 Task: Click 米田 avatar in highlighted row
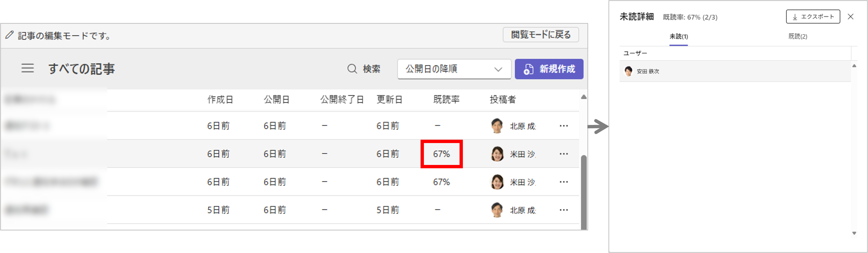(x=497, y=154)
